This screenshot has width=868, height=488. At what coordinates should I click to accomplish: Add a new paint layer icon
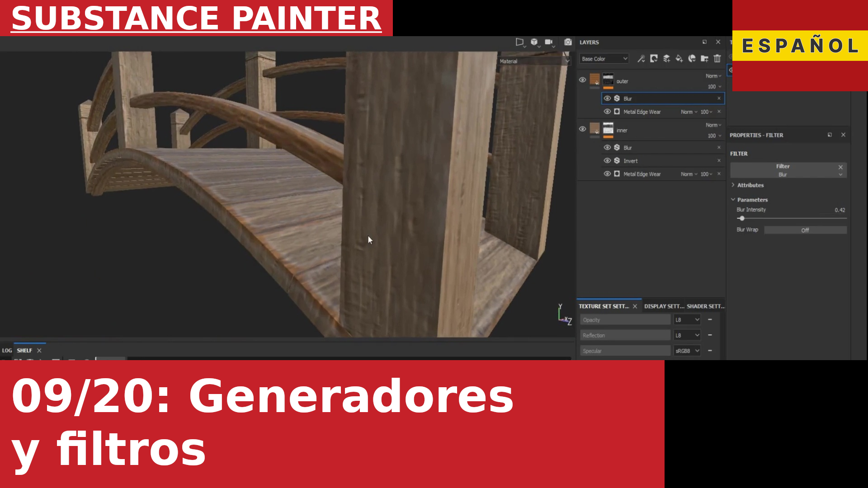666,58
